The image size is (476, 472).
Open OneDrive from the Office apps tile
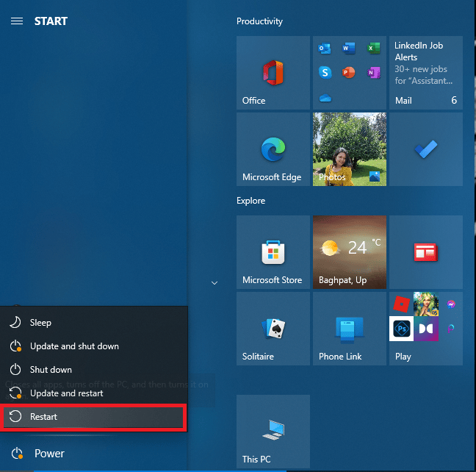[325, 99]
